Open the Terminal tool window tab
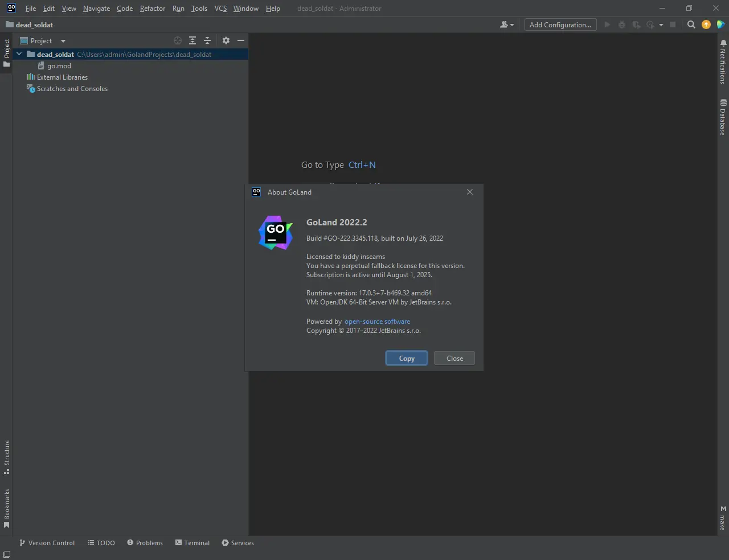 point(193,543)
